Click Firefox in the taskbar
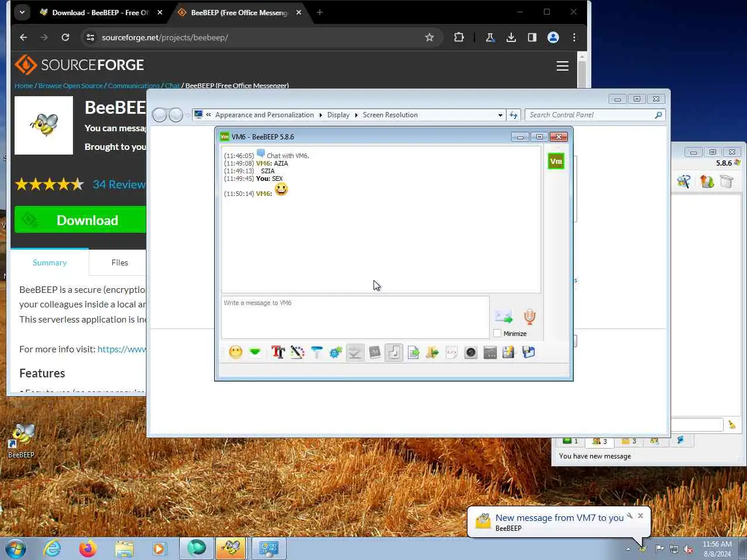This screenshot has width=747, height=560. pyautogui.click(x=88, y=548)
